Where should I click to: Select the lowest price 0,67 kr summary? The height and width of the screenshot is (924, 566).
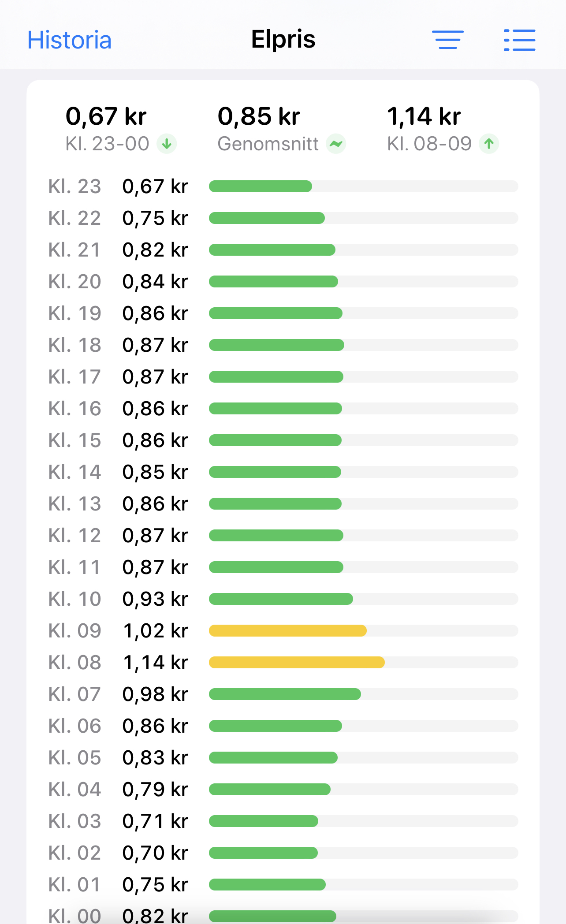tap(121, 128)
